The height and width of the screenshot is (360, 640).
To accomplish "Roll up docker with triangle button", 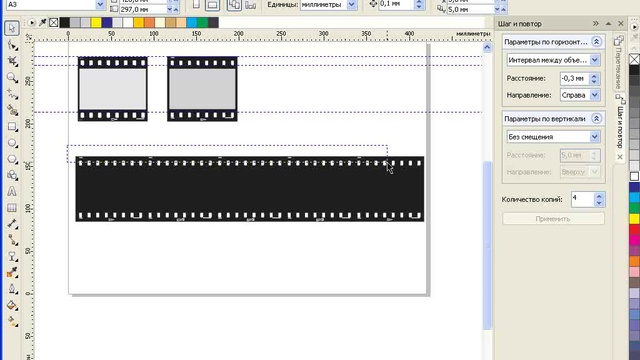I will [609, 24].
